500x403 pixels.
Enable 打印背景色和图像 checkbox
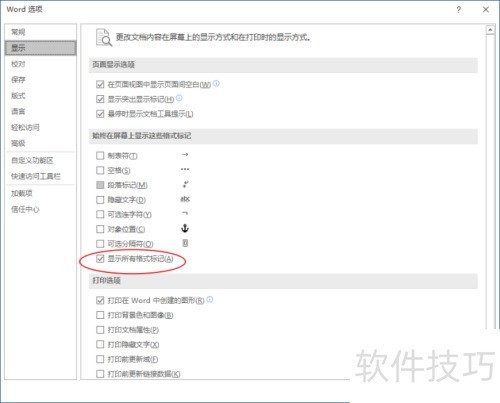[100, 315]
